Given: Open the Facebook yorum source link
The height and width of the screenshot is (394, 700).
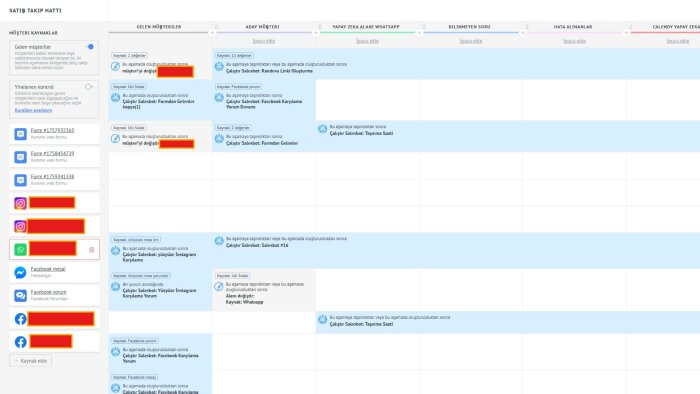Looking at the screenshot, I should click(49, 292).
